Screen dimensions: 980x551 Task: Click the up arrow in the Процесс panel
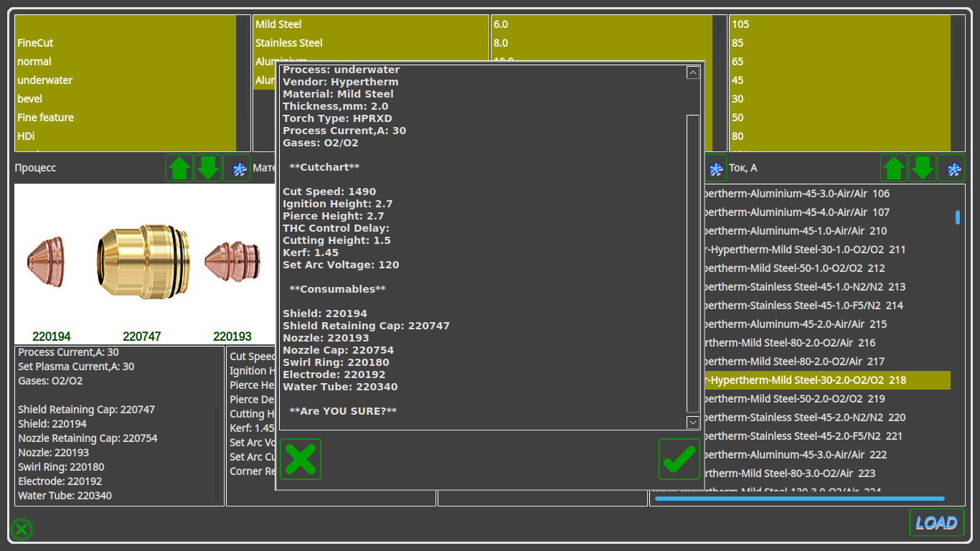179,169
